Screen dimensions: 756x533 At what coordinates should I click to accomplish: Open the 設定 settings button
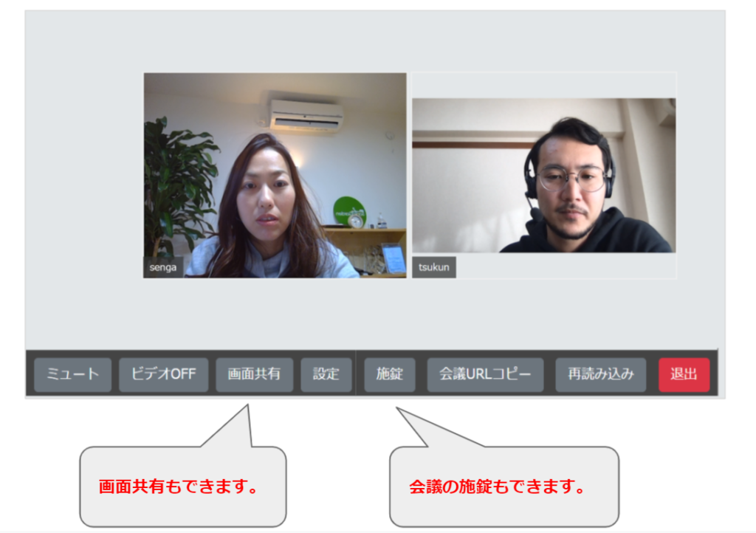pos(326,374)
